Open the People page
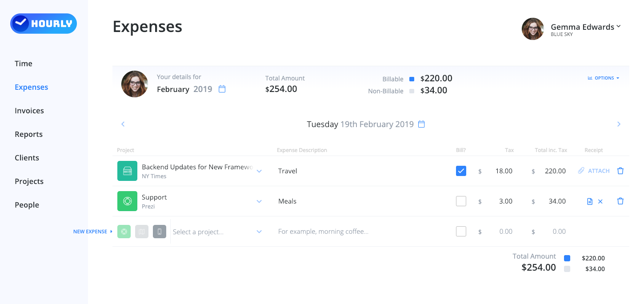The height and width of the screenshot is (304, 644). [x=27, y=205]
